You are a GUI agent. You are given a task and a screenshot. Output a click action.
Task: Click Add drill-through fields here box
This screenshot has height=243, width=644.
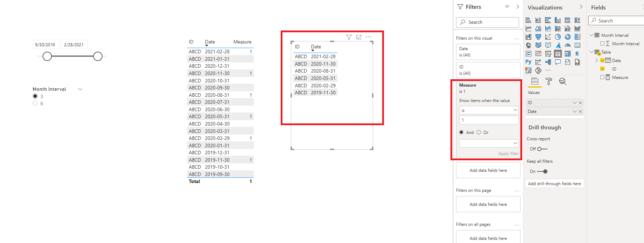[554, 184]
